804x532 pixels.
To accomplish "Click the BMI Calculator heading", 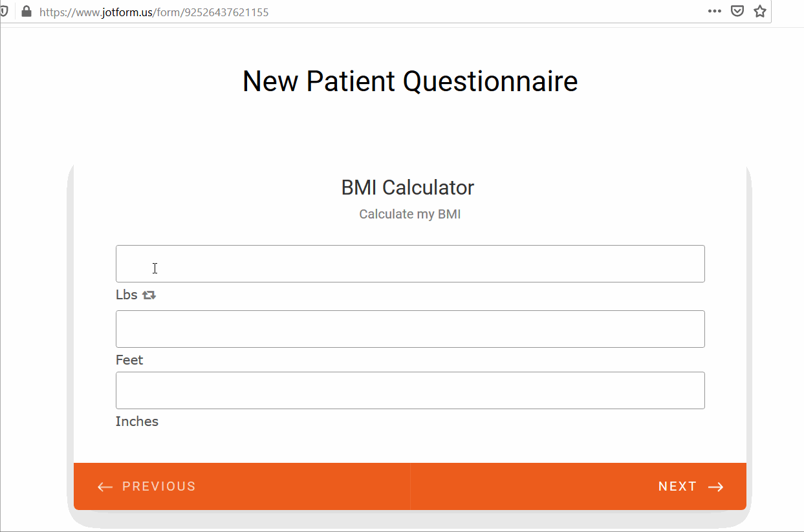I will [x=407, y=187].
